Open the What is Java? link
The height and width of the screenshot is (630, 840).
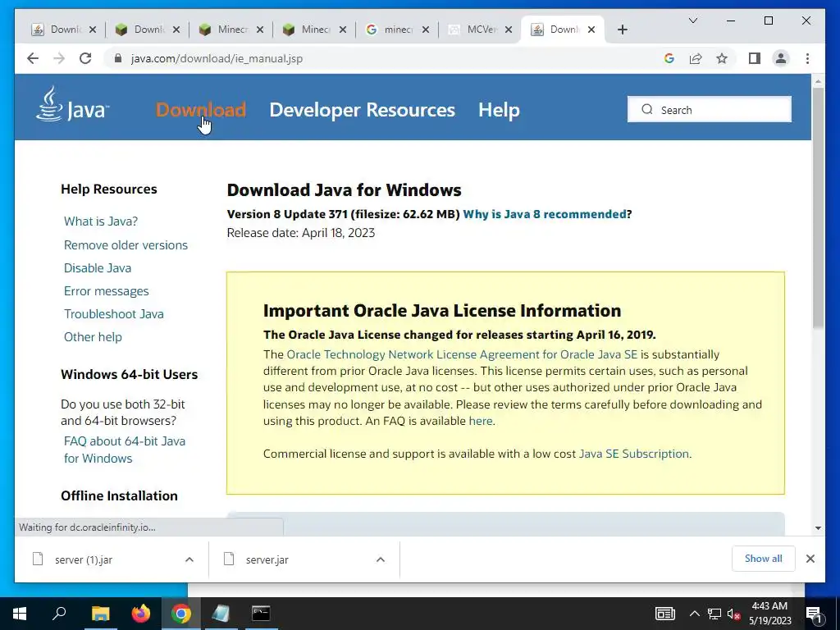[x=101, y=221]
